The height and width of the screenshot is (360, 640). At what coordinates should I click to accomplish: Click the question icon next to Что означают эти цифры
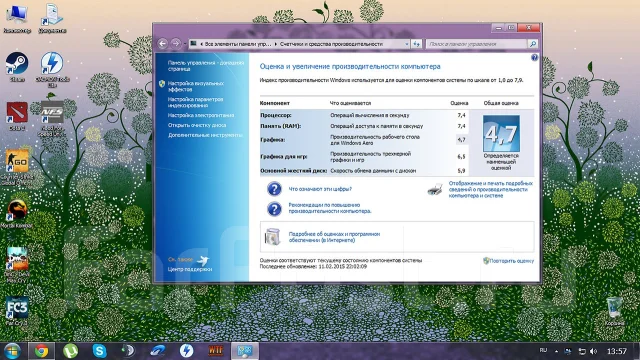click(274, 189)
